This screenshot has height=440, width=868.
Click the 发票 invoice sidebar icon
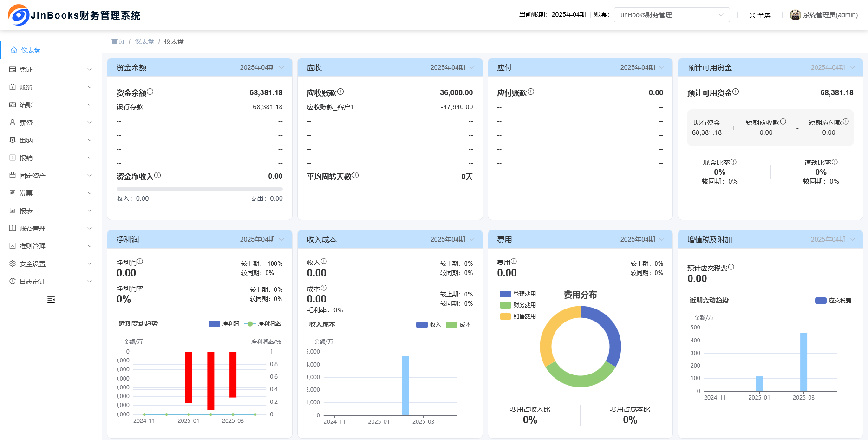[13, 193]
